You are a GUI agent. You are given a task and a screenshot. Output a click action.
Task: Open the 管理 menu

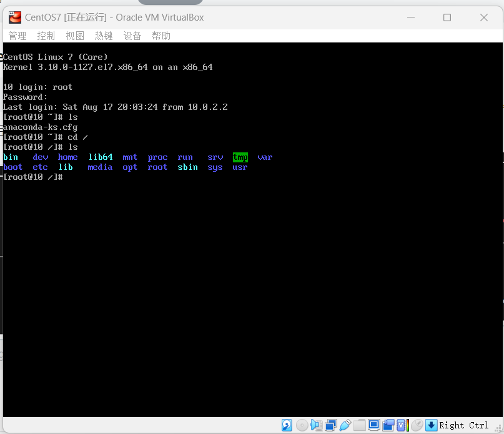pos(17,36)
